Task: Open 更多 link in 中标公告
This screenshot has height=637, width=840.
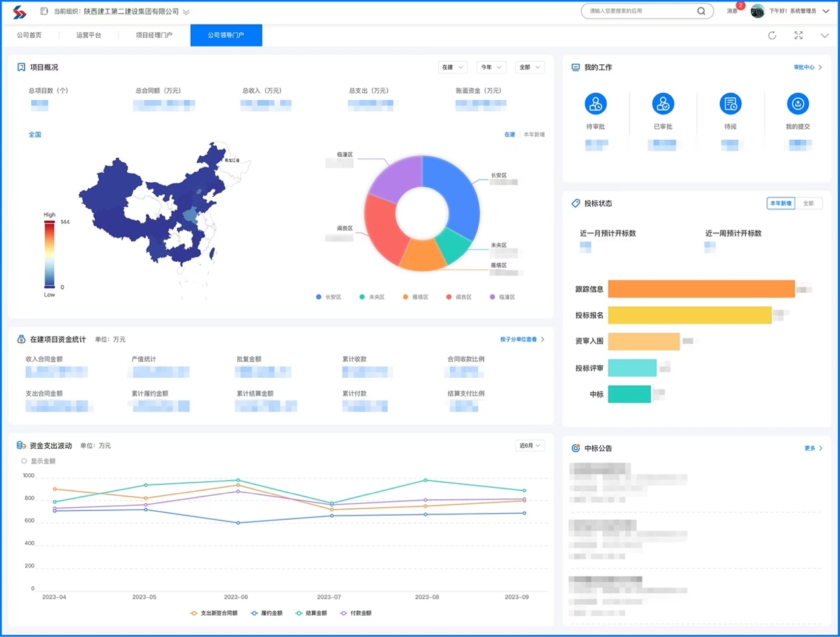Action: 813,448
